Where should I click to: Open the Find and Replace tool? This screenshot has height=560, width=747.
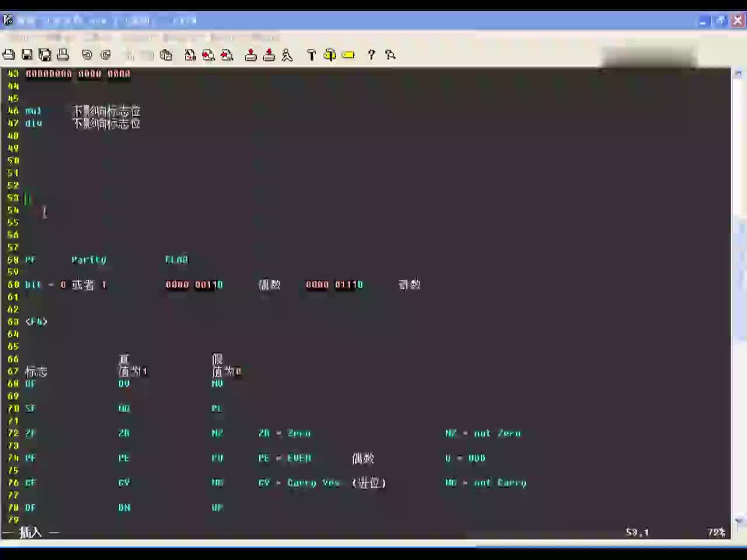190,55
